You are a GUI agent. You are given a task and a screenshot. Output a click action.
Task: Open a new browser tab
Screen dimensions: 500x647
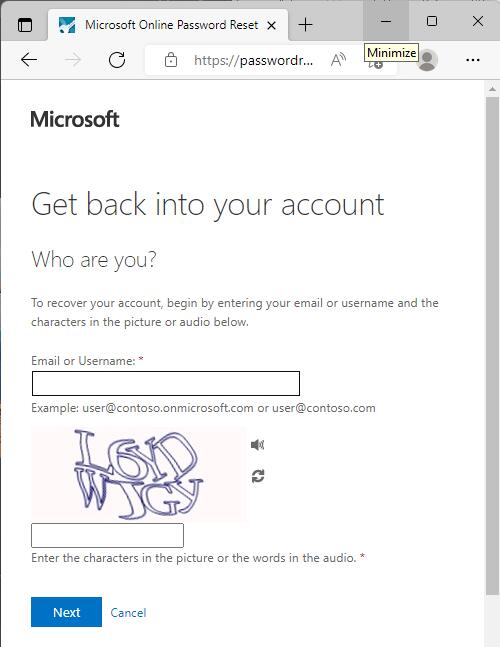305,25
